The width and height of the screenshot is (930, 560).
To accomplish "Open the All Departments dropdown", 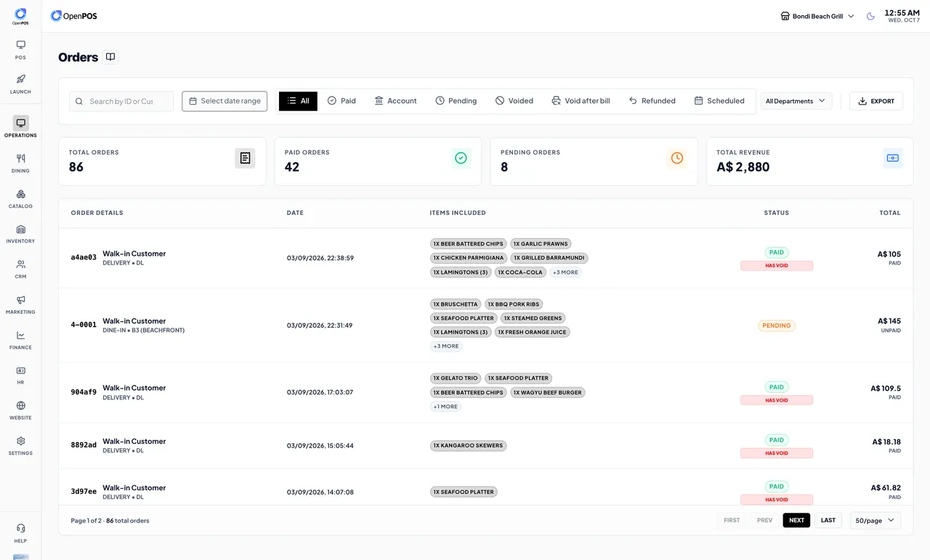I will click(796, 101).
